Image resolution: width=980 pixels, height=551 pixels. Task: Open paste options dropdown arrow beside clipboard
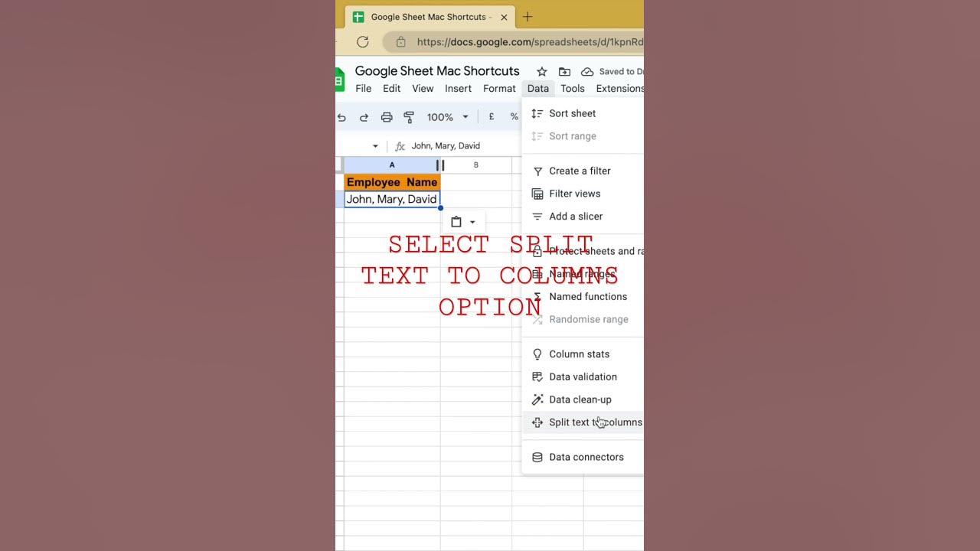[x=472, y=222]
